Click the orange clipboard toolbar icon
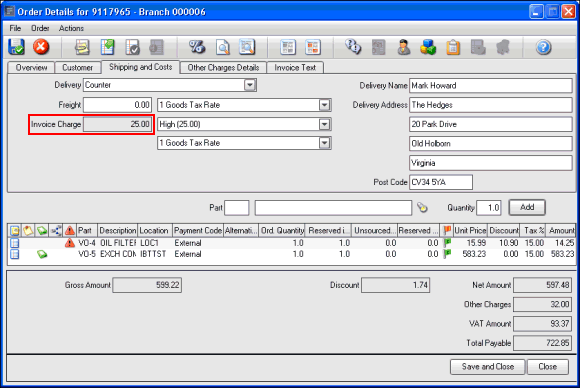The image size is (580, 388). [453, 47]
